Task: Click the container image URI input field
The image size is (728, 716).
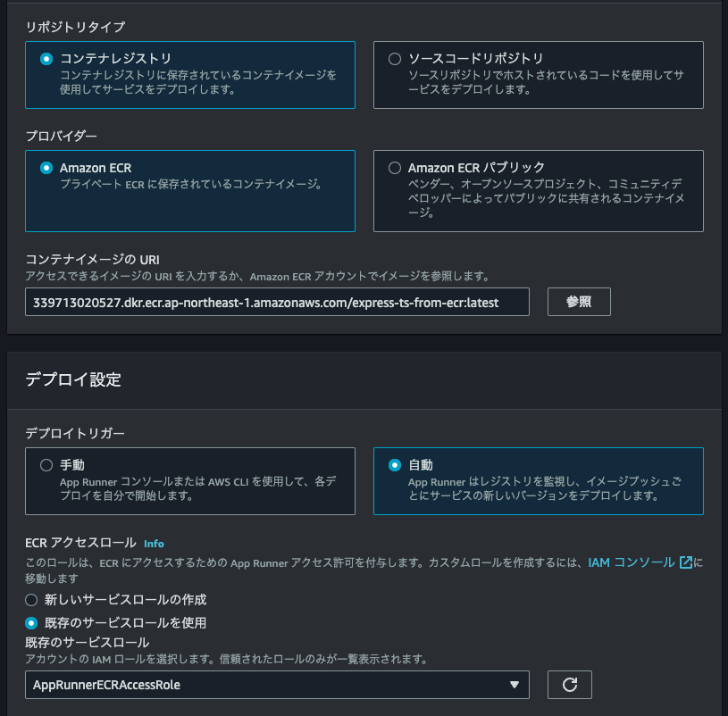Action: click(x=277, y=303)
